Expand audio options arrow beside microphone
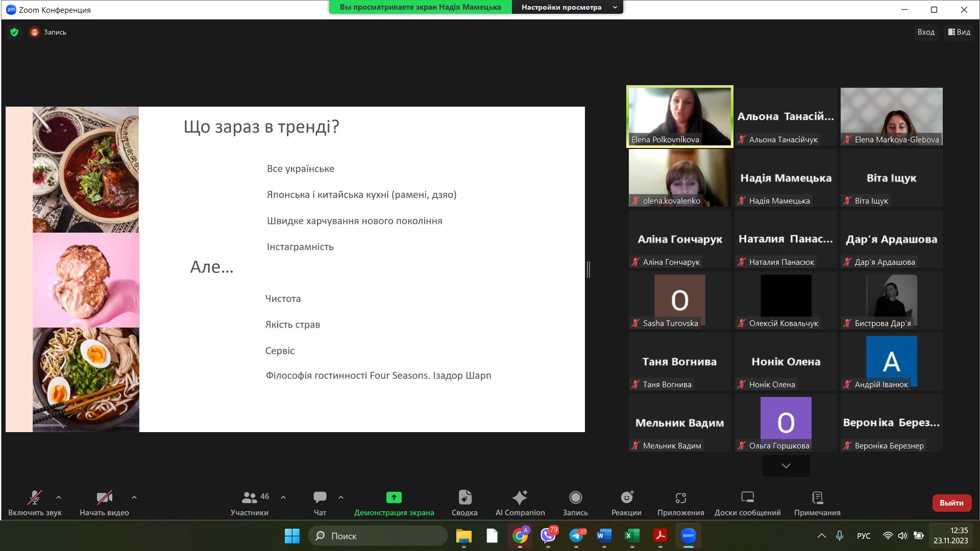The width and height of the screenshot is (980, 551). [x=59, y=497]
